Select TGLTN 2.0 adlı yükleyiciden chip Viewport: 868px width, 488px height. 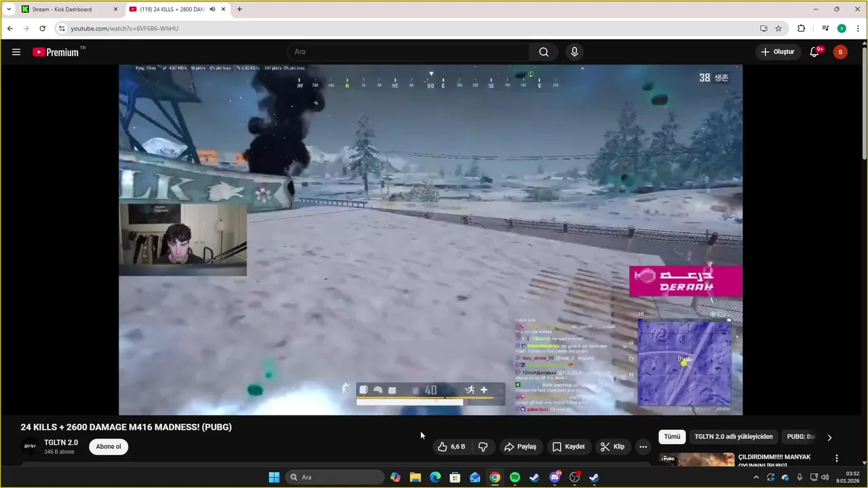734,437
